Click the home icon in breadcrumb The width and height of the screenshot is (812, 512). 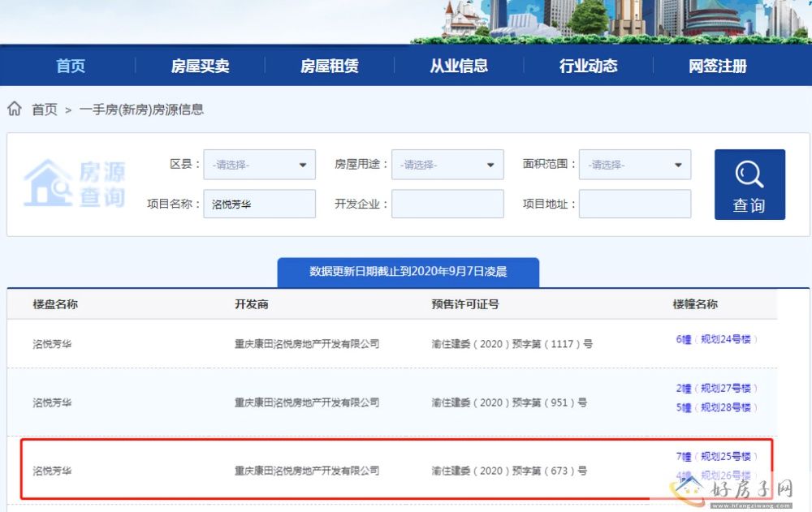[x=15, y=109]
